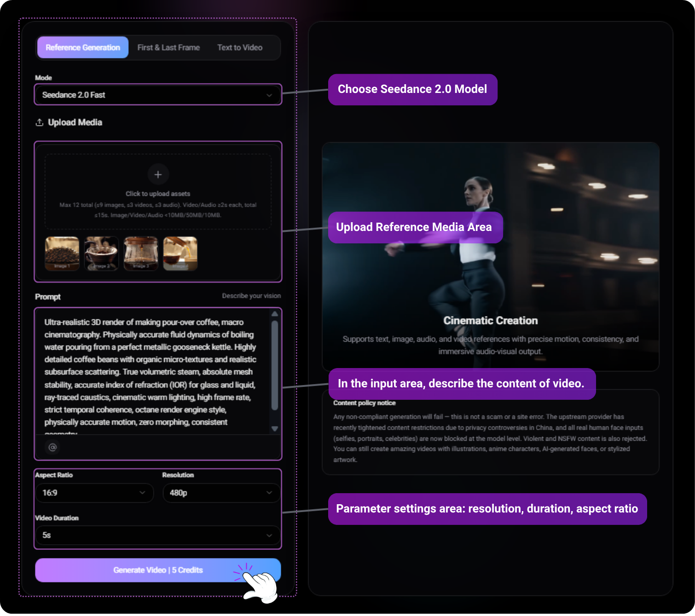Expand the Aspect Ratio 16:9 dropdown
This screenshot has height=616, width=695.
click(94, 493)
